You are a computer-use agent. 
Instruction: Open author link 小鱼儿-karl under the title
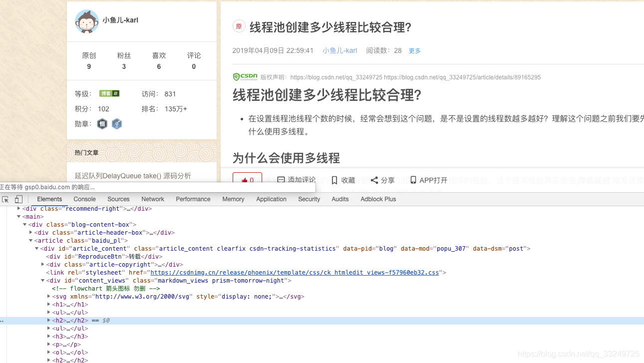tap(339, 50)
